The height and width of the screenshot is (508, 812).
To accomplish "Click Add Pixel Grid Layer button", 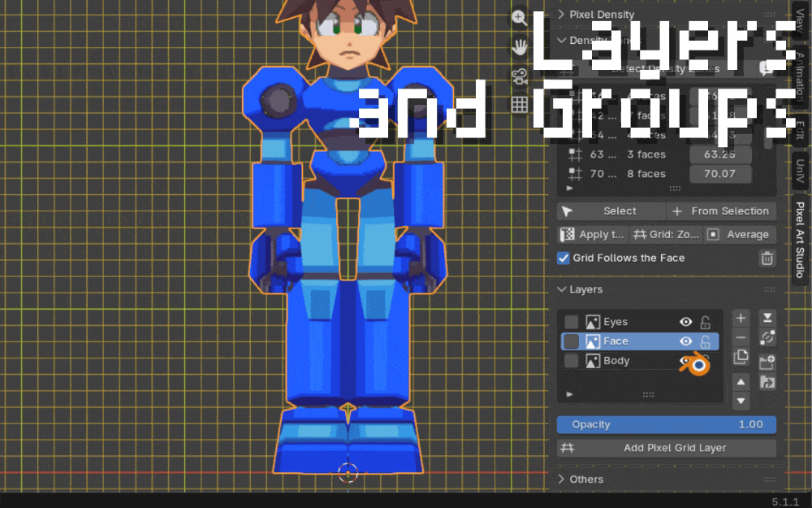I will (x=667, y=448).
